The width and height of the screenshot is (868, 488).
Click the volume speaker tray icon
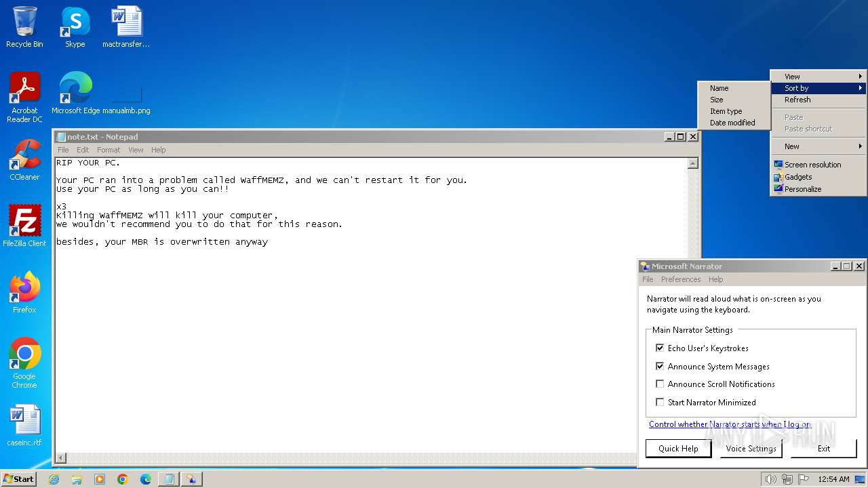(x=770, y=479)
